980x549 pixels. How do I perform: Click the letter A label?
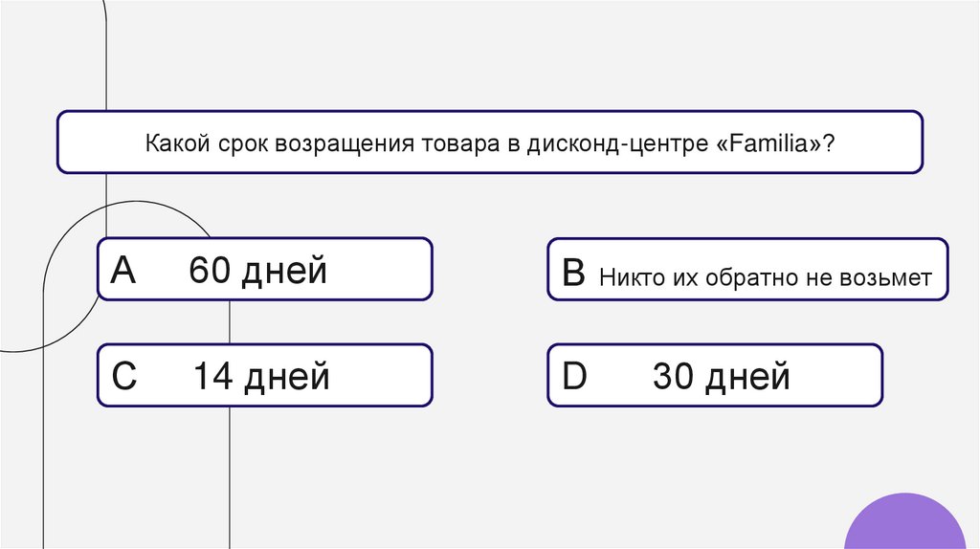tap(124, 272)
